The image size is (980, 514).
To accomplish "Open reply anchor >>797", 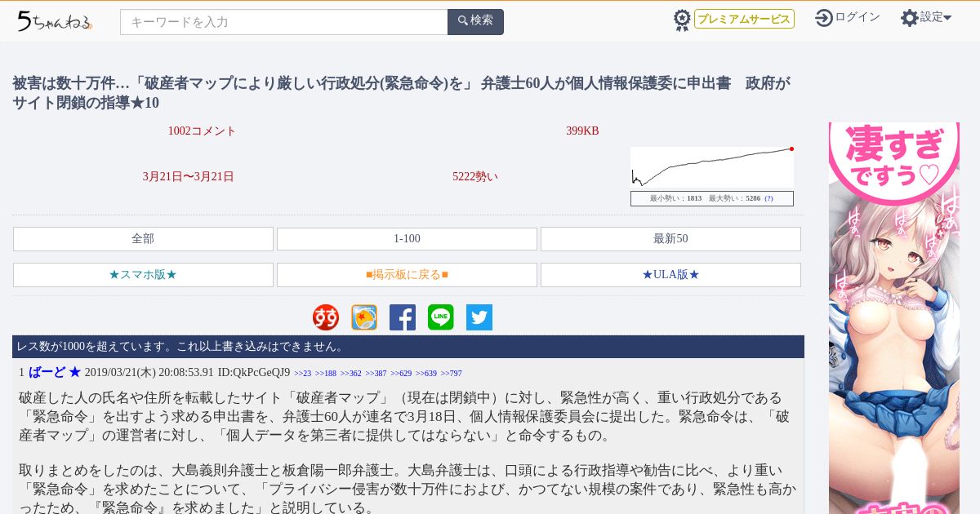I will (451, 374).
